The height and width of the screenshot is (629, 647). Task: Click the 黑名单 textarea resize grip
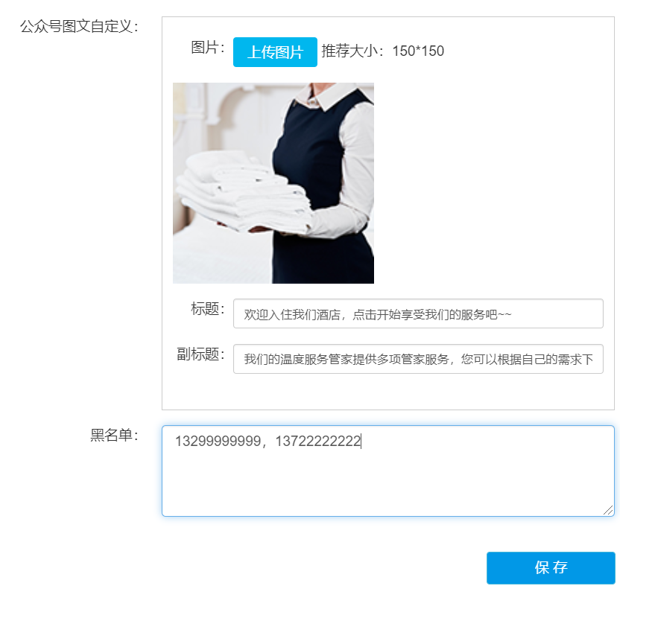click(x=608, y=510)
